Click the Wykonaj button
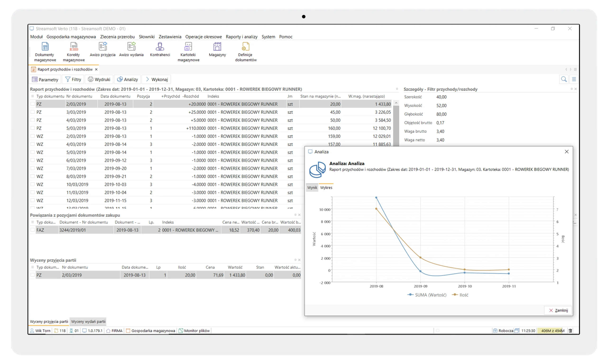 [157, 79]
